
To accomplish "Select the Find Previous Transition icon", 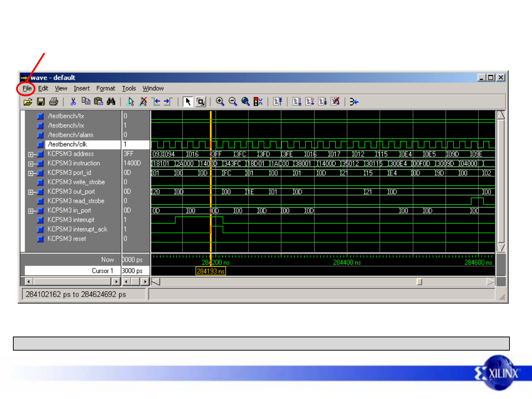I will pyautogui.click(x=156, y=102).
